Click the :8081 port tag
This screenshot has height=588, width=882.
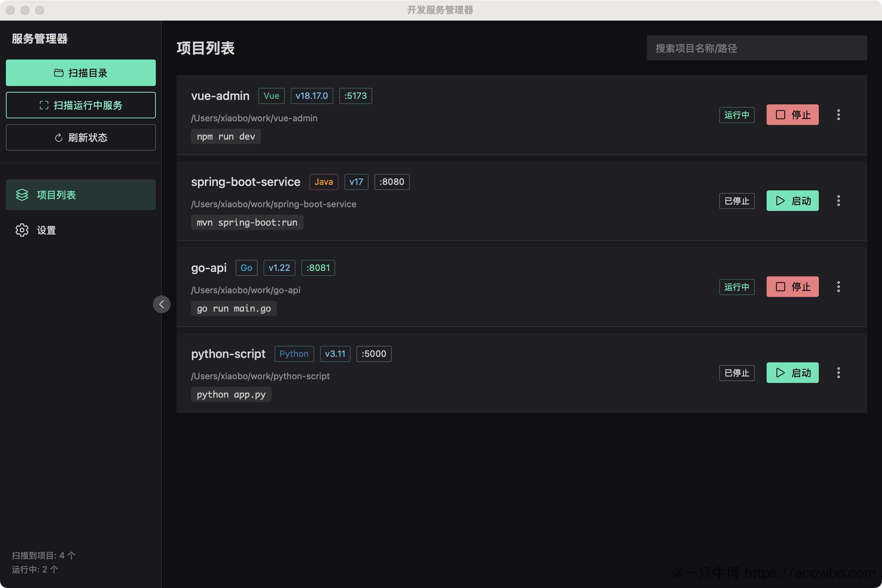click(318, 268)
